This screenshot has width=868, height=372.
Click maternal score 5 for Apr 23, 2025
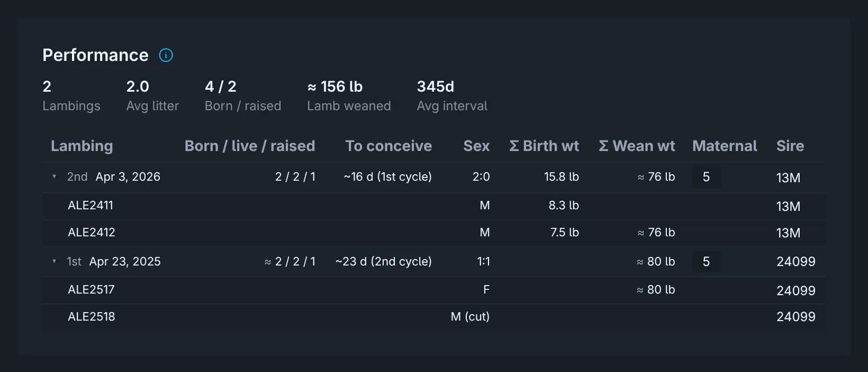706,262
